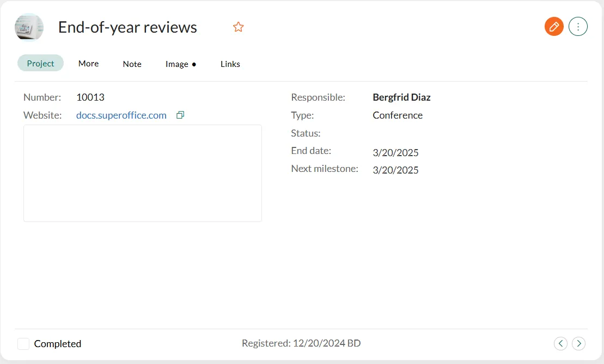Tick the Completed checkbox
Image resolution: width=604 pixels, height=364 pixels.
[23, 344]
